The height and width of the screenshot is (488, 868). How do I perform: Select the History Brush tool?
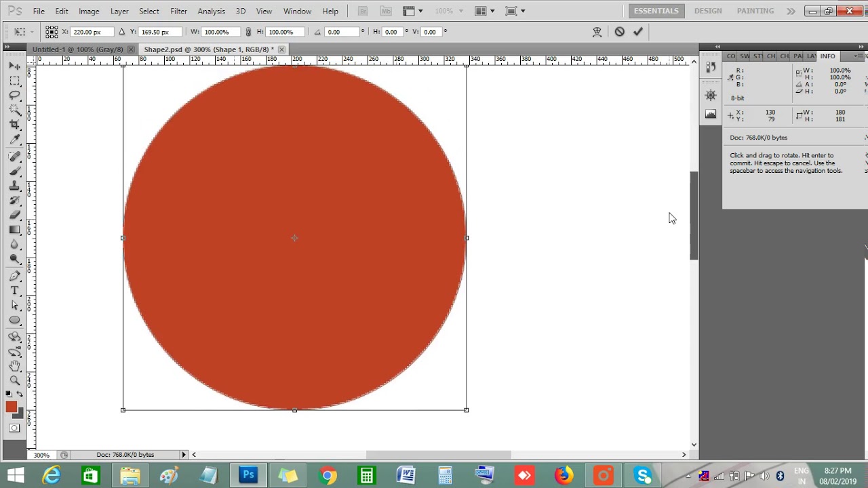14,201
